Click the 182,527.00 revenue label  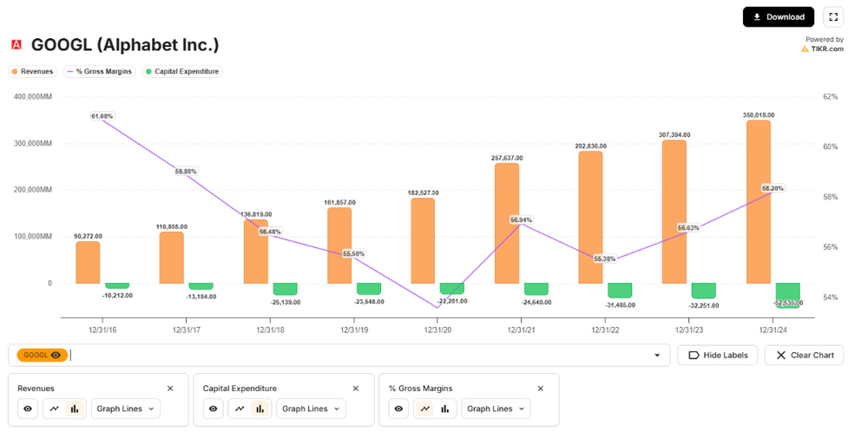pyautogui.click(x=423, y=193)
